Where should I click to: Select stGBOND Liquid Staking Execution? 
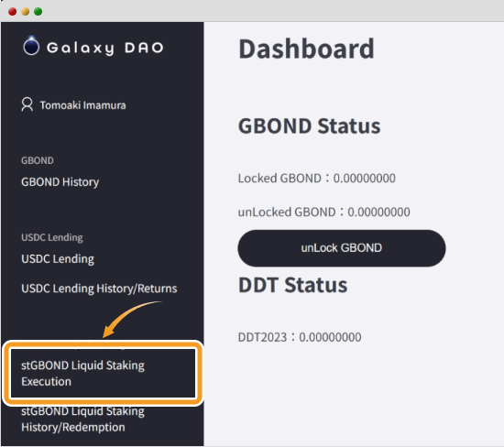tap(103, 373)
